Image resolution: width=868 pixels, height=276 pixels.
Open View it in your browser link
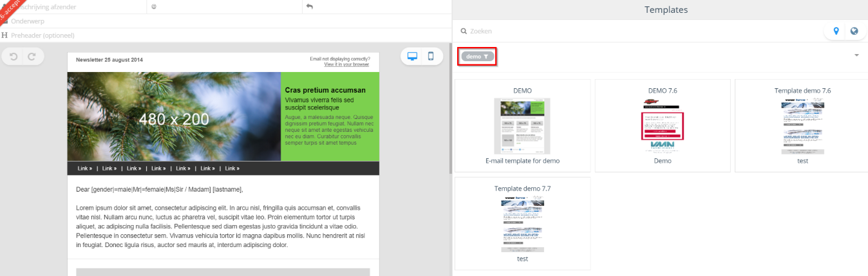346,64
